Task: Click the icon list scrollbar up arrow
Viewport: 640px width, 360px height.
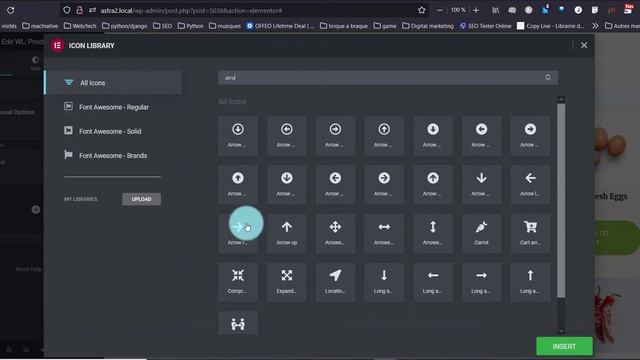Action: pos(561,100)
